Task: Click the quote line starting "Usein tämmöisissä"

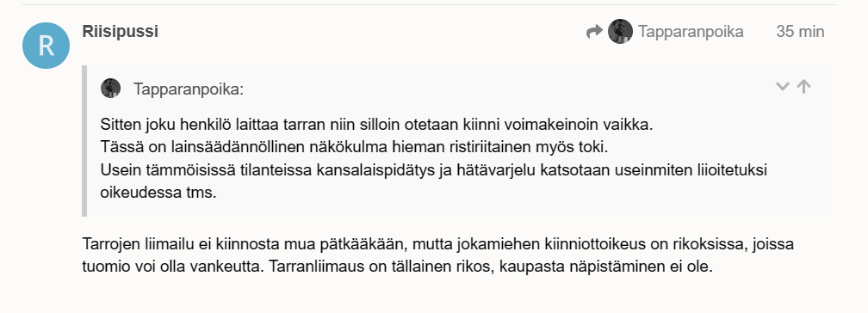Action: coord(433,170)
